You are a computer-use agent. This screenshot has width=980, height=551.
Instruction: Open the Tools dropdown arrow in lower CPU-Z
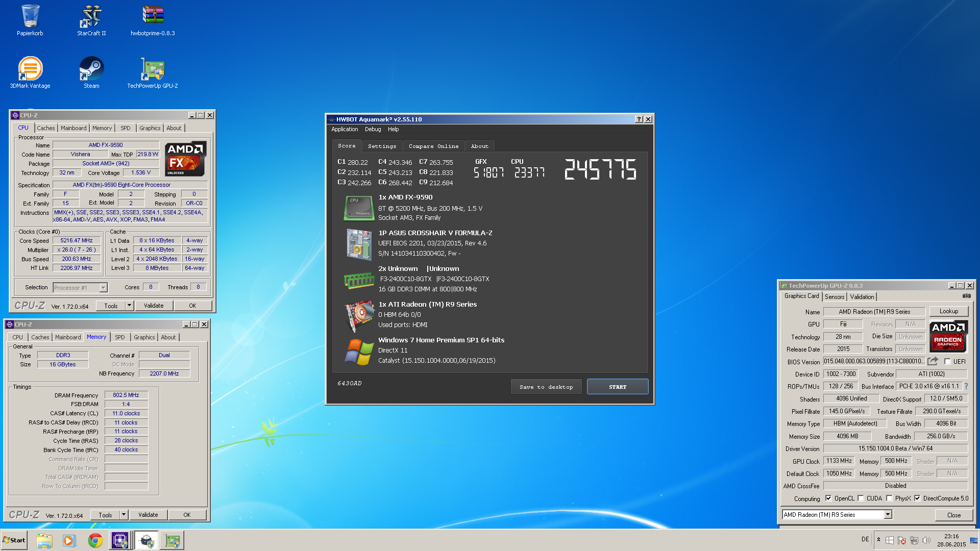click(124, 515)
